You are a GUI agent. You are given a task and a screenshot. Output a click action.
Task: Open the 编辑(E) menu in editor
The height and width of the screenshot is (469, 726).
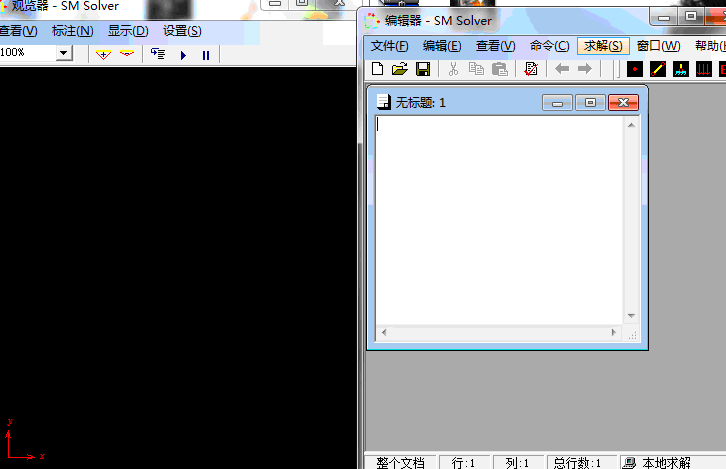click(442, 46)
